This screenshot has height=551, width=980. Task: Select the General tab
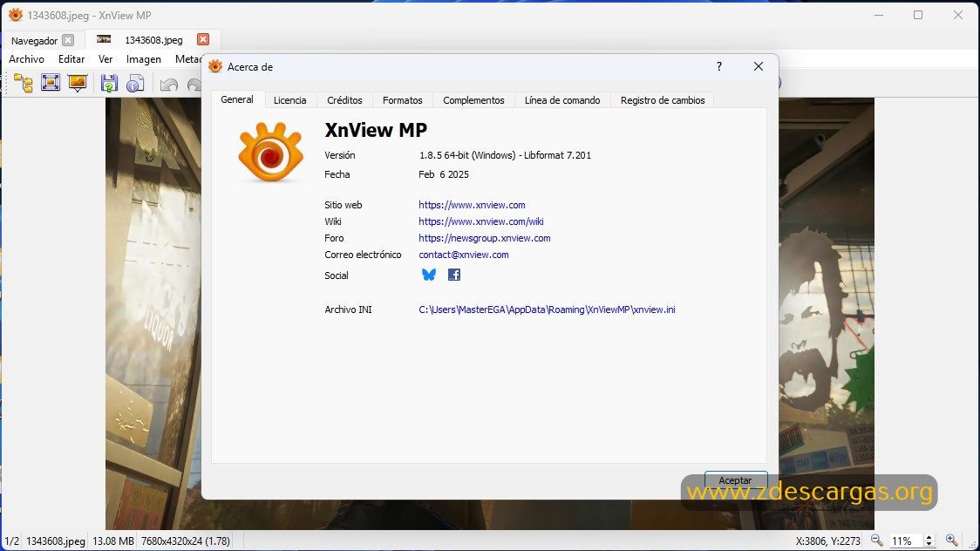coord(237,99)
